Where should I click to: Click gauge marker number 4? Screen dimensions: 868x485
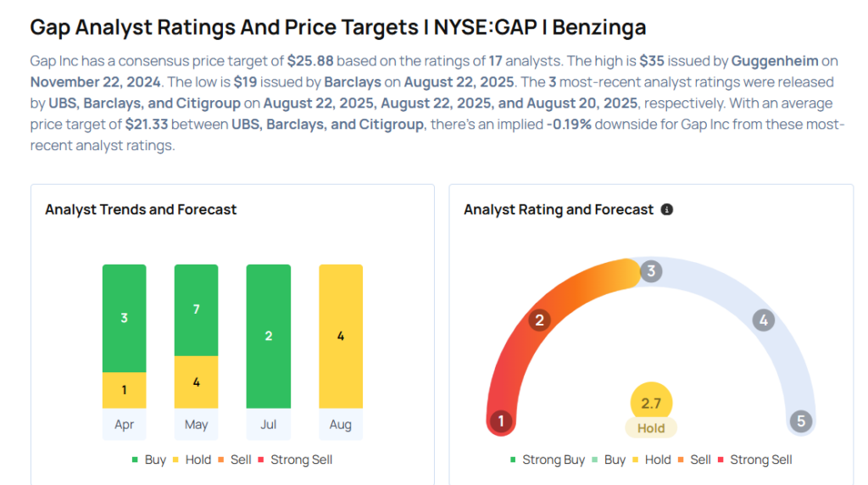click(x=763, y=321)
